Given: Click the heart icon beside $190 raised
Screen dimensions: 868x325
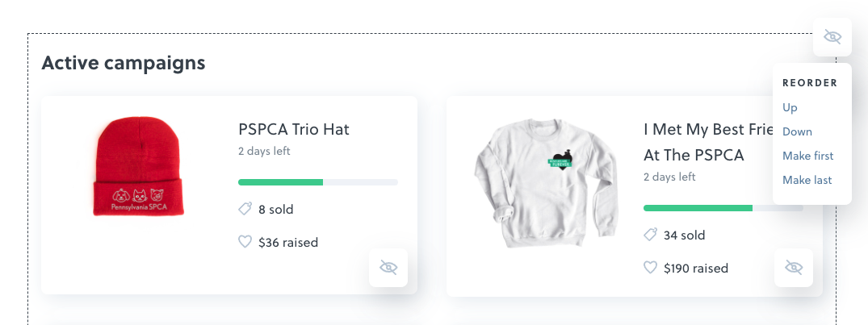Looking at the screenshot, I should [x=651, y=267].
